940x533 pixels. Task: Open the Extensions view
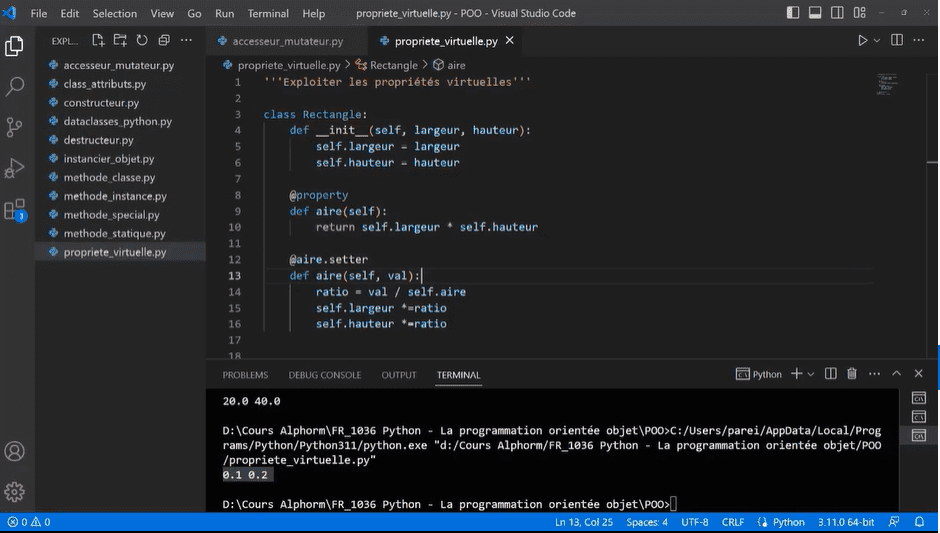point(14,210)
